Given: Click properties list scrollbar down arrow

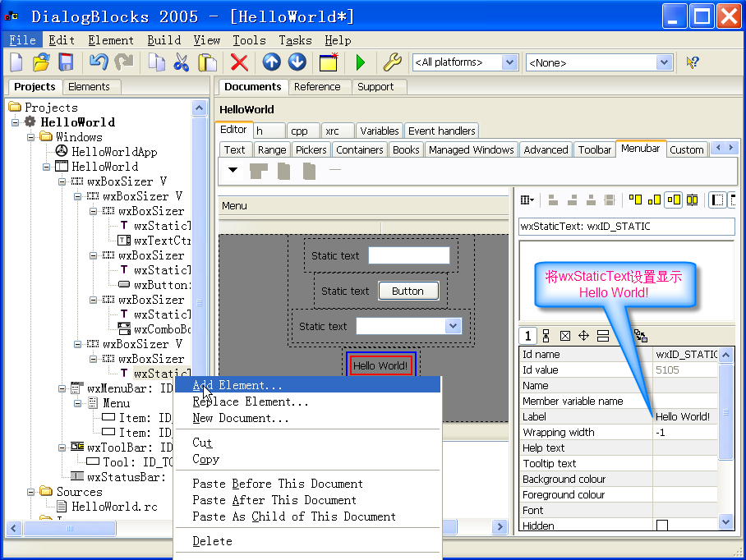Looking at the screenshot, I should coord(725,522).
